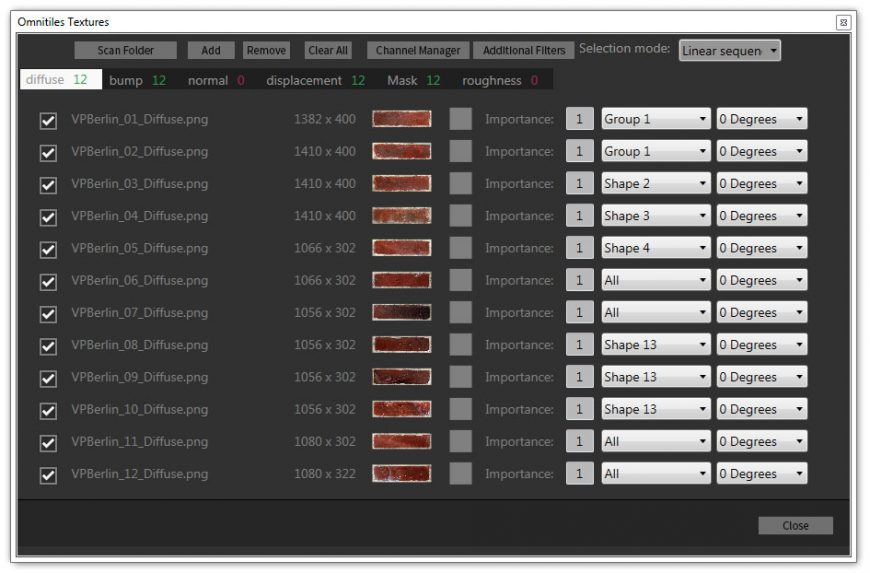
Task: Expand Shape 13 dropdown for VPBerlin_08
Action: (x=655, y=345)
